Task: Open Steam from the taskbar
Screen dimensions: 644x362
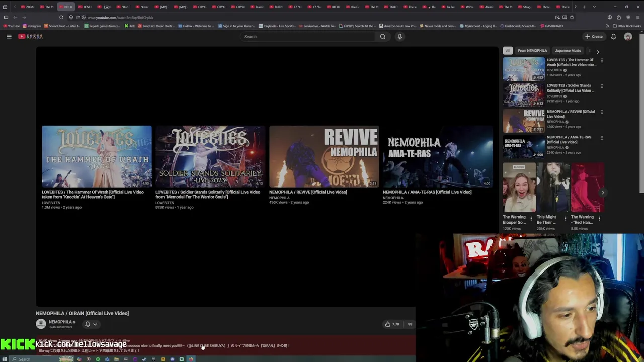Action: click(144, 359)
